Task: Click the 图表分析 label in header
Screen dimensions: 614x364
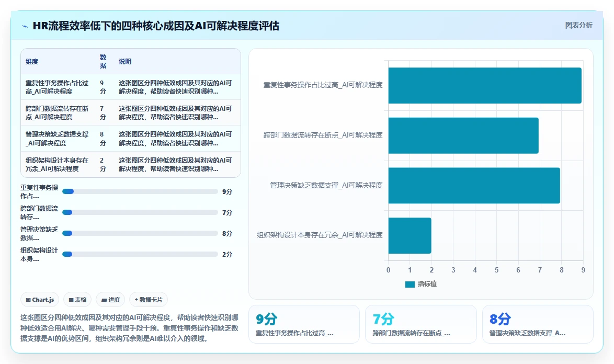Action: coord(578,26)
